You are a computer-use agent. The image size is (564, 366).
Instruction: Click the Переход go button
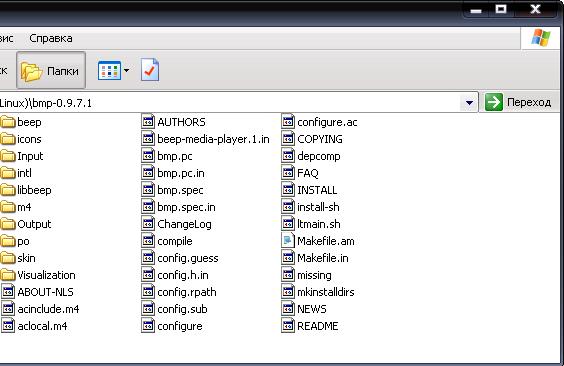(518, 102)
